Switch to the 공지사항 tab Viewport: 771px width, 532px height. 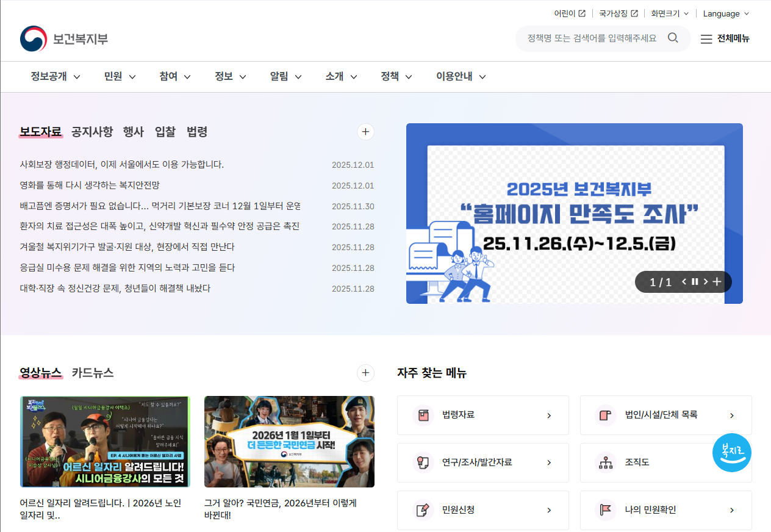click(x=90, y=132)
